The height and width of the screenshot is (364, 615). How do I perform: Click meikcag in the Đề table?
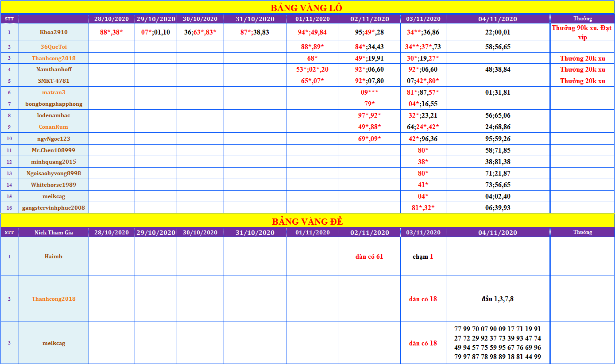(54, 343)
